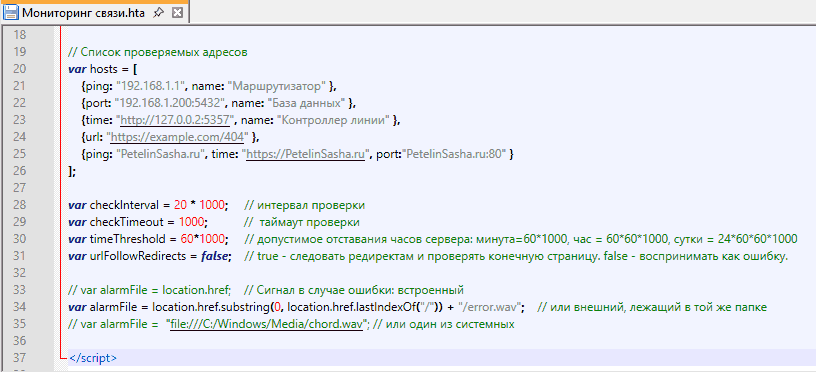The height and width of the screenshot is (372, 816).
Task: Click the closing </script> tag
Action: 93,358
